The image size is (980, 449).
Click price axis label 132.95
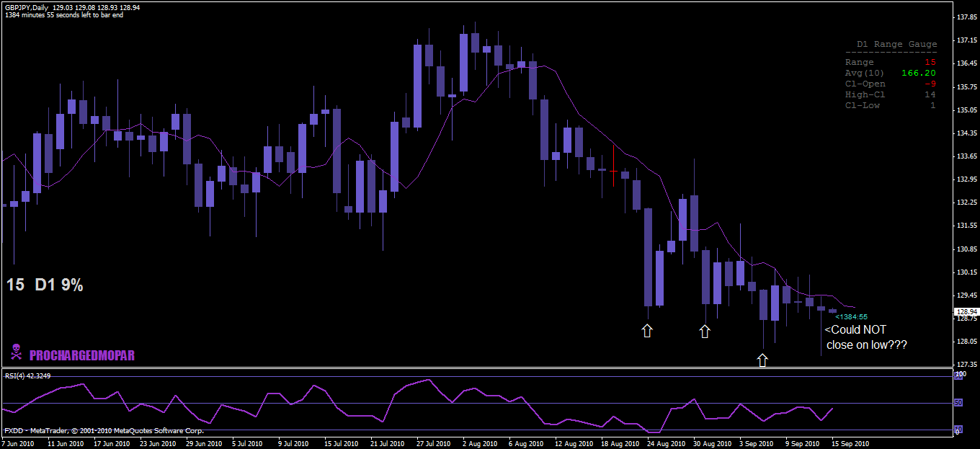(x=966, y=179)
